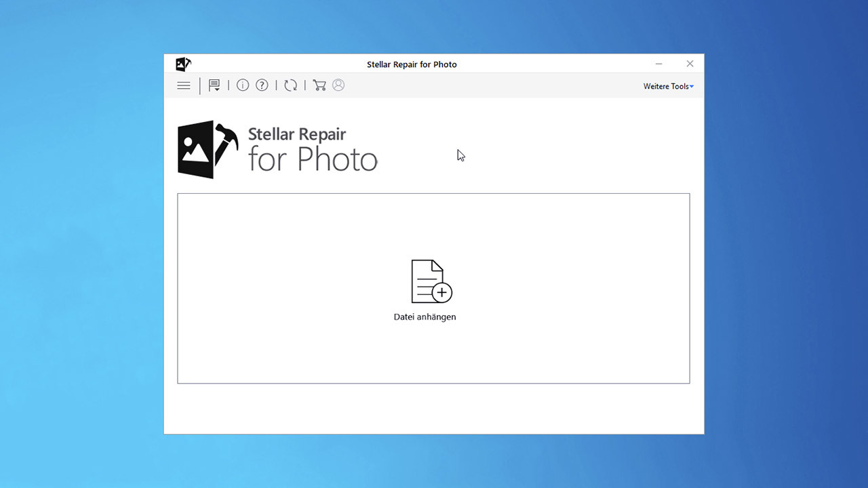
Task: Click the save log report icon
Action: click(214, 85)
